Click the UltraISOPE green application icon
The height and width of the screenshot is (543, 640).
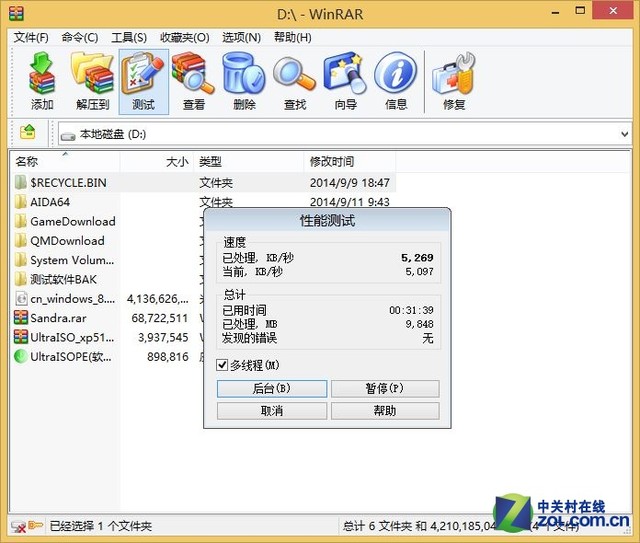21,356
